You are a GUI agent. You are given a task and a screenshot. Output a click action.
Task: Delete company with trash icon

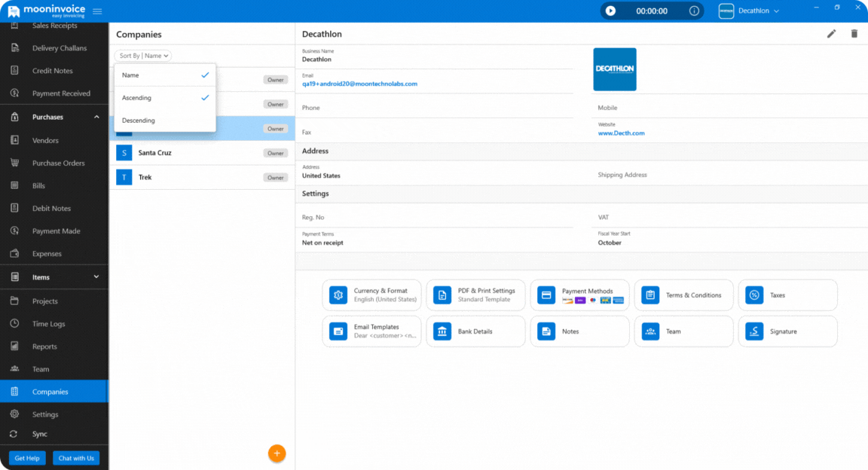click(x=854, y=34)
